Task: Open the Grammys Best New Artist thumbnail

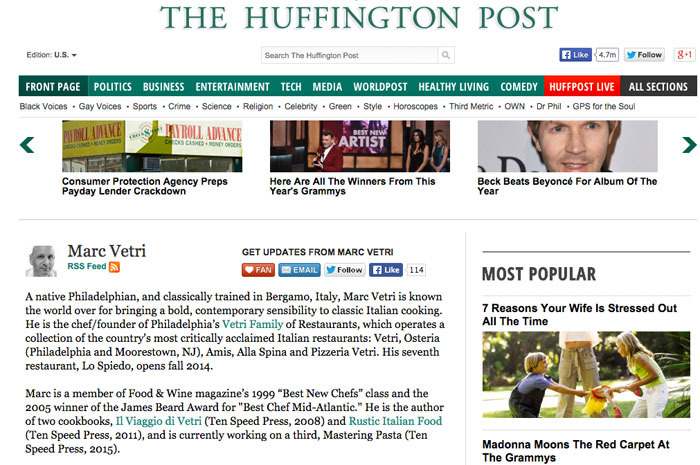Action: (x=359, y=146)
